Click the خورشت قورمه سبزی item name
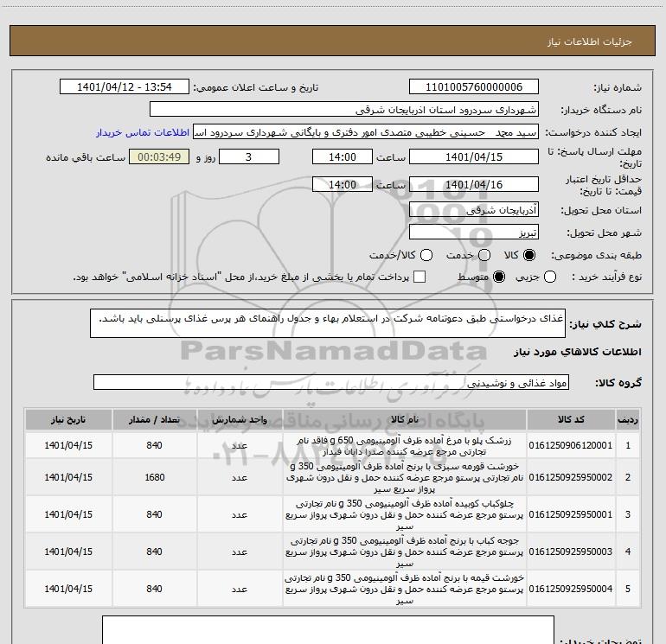 coord(405,477)
